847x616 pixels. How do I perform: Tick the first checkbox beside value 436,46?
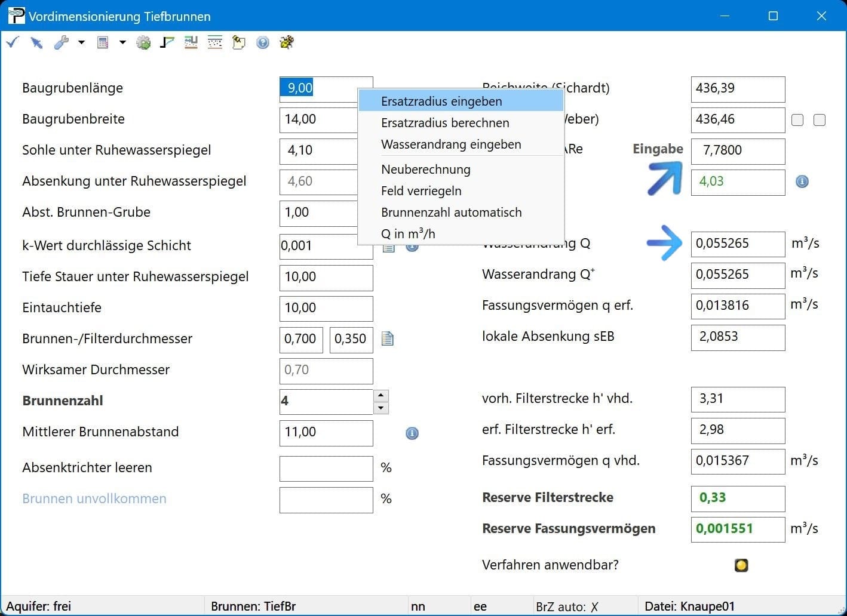(x=797, y=120)
